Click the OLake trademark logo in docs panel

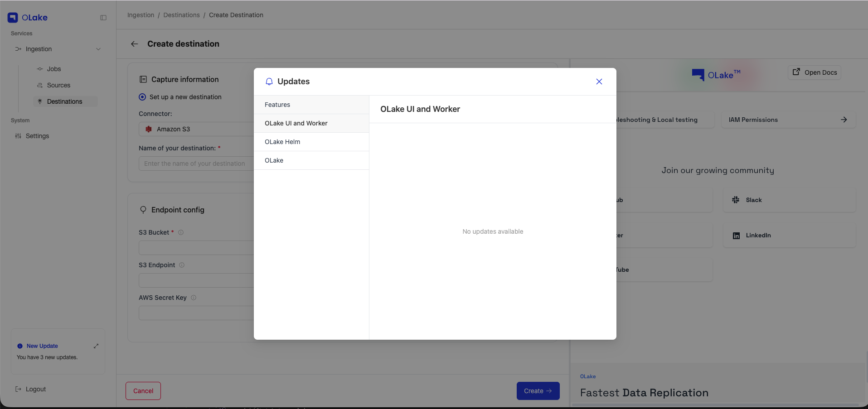pyautogui.click(x=716, y=75)
